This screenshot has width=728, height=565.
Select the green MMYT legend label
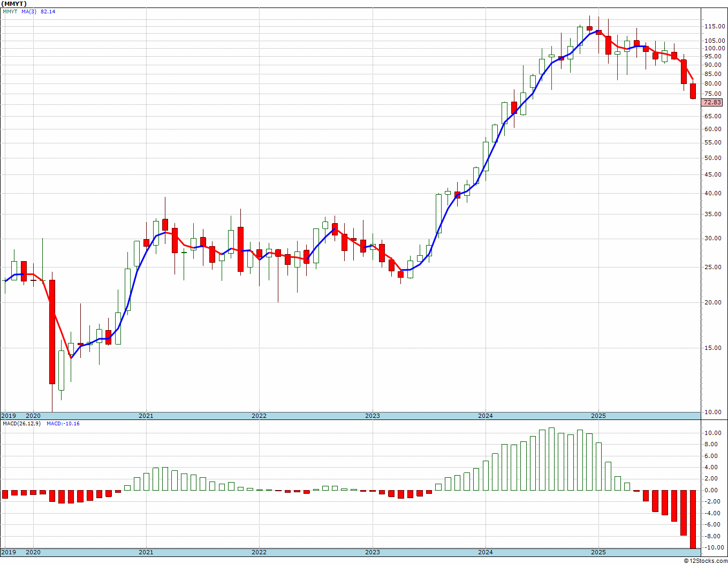click(10, 12)
